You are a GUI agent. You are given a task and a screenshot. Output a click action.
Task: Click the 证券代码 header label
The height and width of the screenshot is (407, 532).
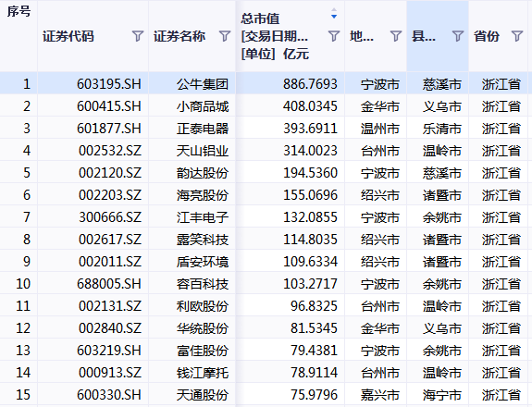pyautogui.click(x=68, y=36)
